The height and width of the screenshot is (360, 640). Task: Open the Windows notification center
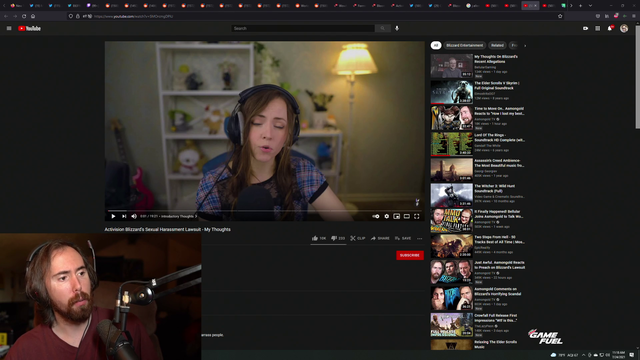click(632, 355)
